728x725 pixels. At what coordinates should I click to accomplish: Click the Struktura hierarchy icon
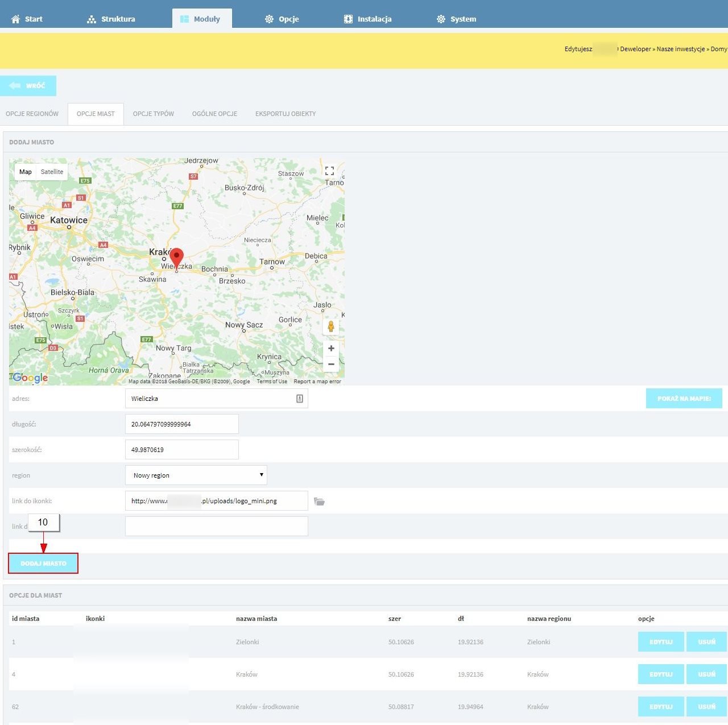click(92, 19)
